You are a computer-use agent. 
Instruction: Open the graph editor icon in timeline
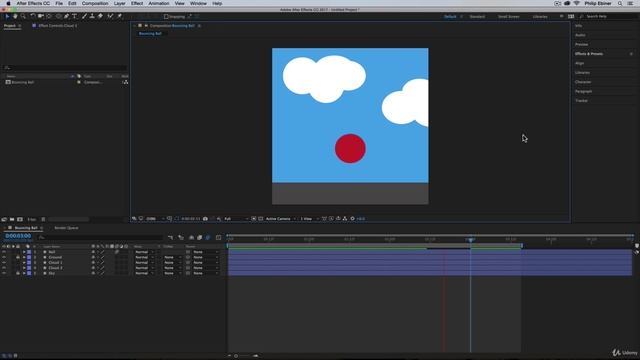click(x=218, y=238)
